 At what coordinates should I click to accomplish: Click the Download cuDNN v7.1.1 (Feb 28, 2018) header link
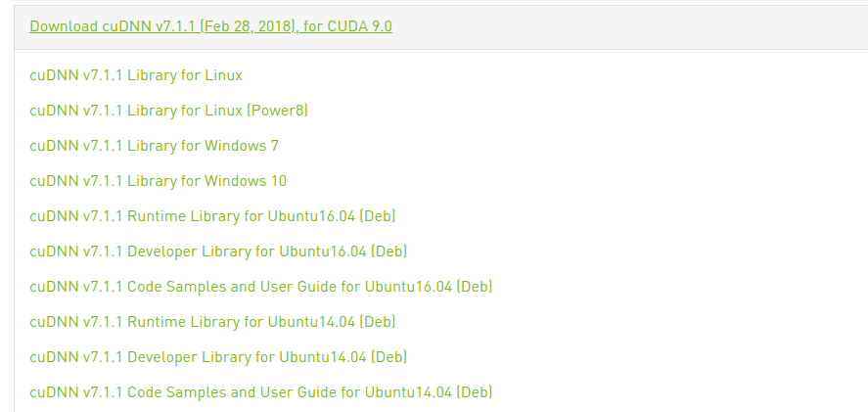click(x=210, y=26)
